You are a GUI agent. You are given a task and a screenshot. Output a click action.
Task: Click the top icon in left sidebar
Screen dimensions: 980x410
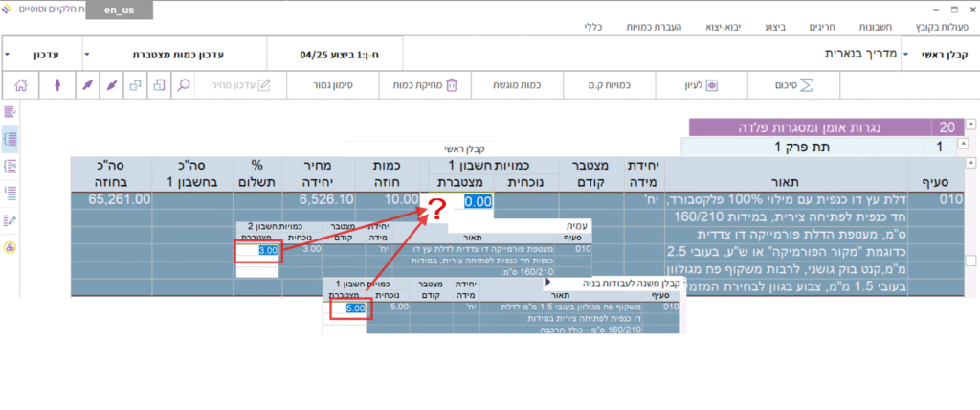pos(11,112)
